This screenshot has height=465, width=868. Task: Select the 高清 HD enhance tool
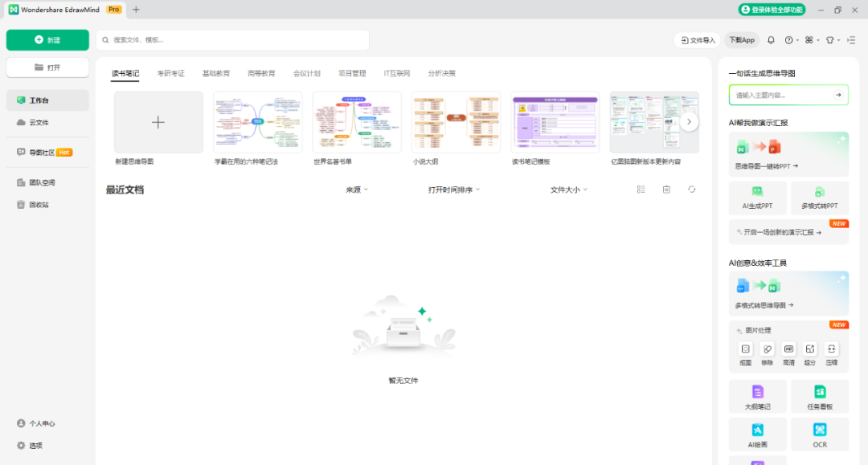pyautogui.click(x=788, y=349)
